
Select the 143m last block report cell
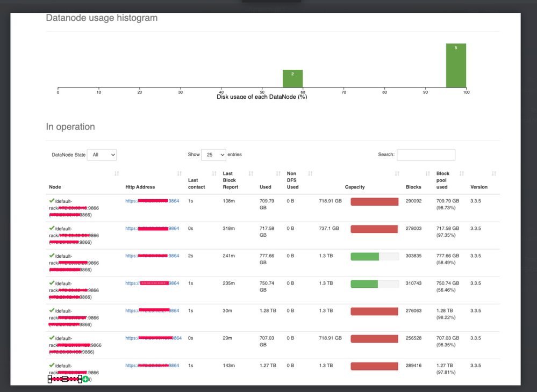tap(229, 365)
